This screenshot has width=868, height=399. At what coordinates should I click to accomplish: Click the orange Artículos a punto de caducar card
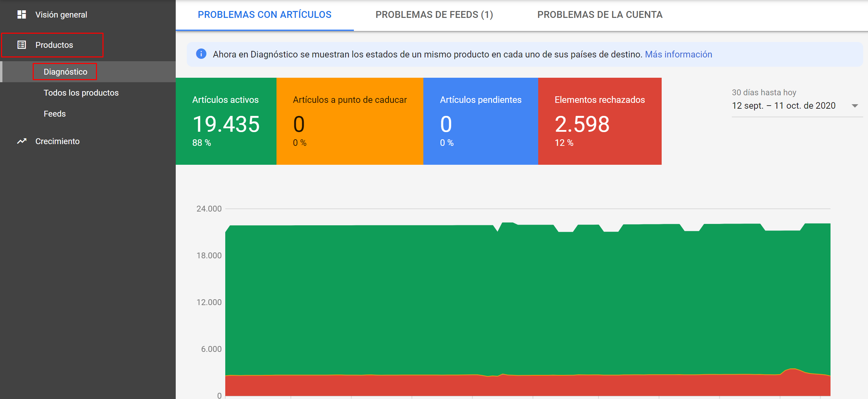[x=350, y=121]
